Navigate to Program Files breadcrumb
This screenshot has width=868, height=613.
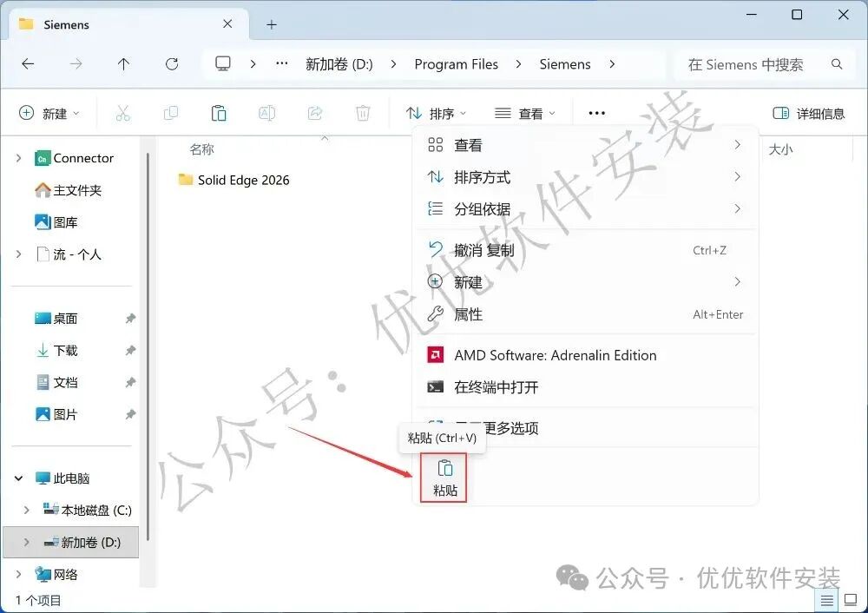[457, 64]
